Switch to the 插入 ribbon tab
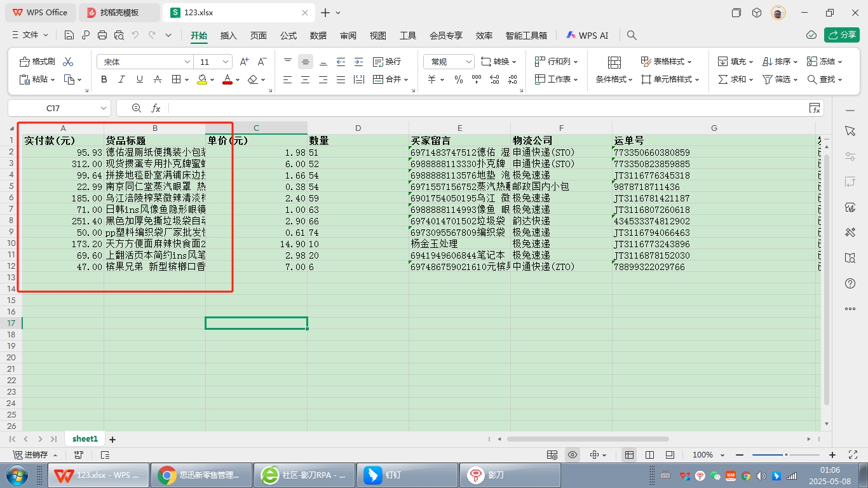Screen dimensions: 868x488 pos(229,36)
